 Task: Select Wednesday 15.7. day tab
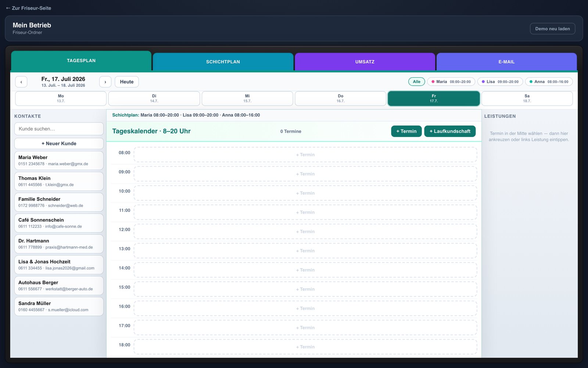point(247,99)
